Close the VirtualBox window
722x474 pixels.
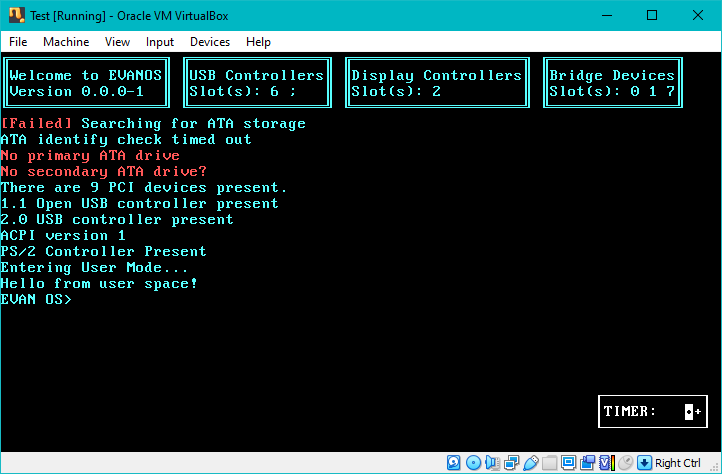point(698,16)
